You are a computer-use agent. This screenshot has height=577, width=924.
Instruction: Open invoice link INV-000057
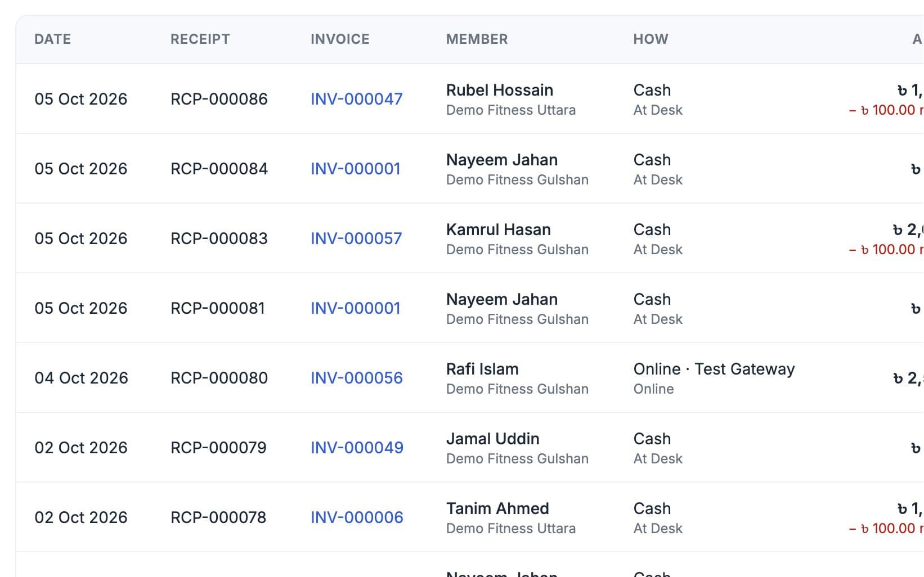(x=356, y=238)
